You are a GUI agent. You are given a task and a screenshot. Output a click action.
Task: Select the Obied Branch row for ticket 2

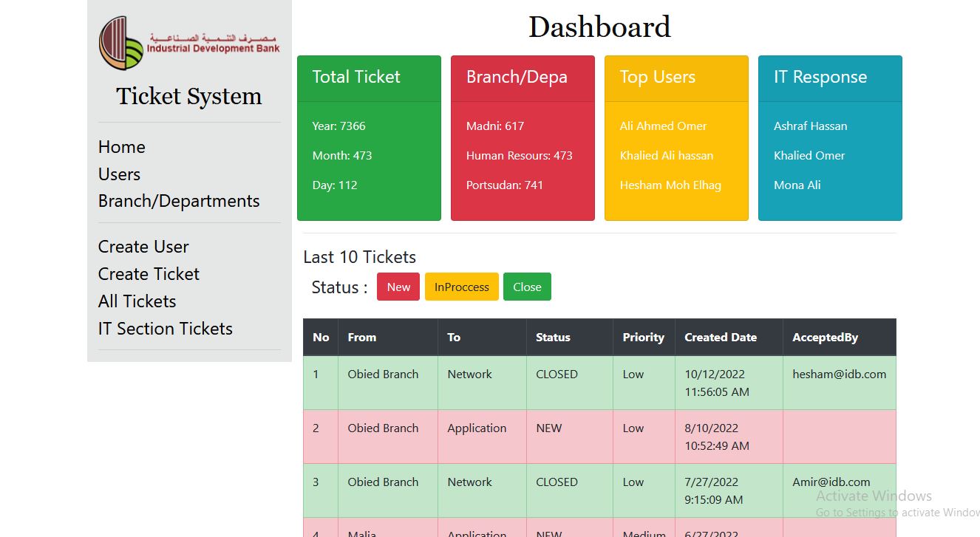383,428
